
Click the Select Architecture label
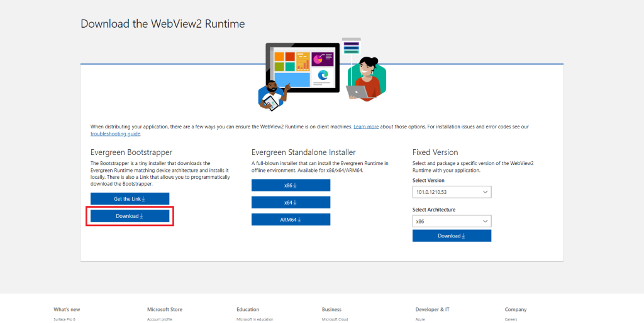point(434,210)
